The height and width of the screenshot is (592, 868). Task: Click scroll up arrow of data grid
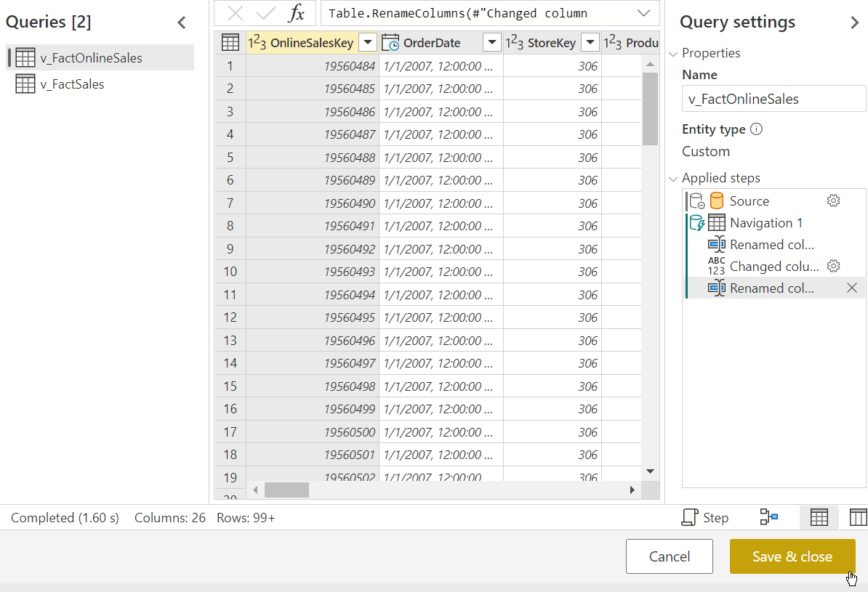[651, 65]
